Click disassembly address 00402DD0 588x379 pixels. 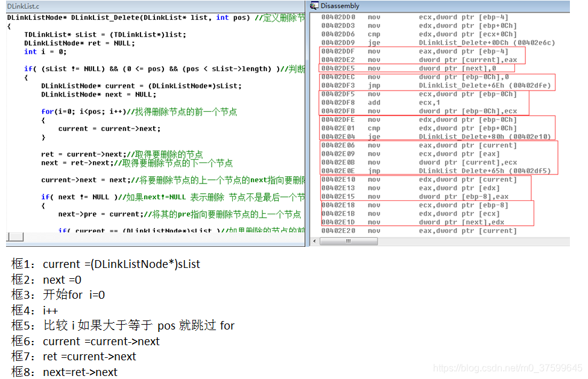tap(338, 18)
